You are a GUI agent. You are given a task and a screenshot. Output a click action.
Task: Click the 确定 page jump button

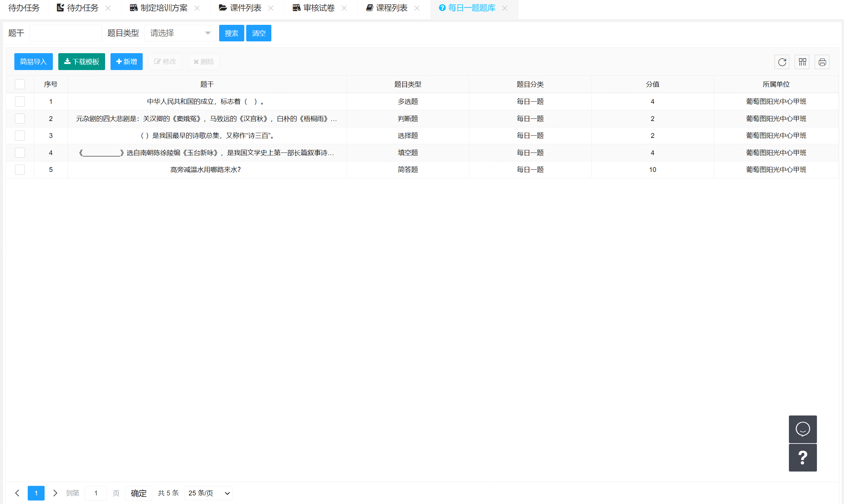[138, 493]
